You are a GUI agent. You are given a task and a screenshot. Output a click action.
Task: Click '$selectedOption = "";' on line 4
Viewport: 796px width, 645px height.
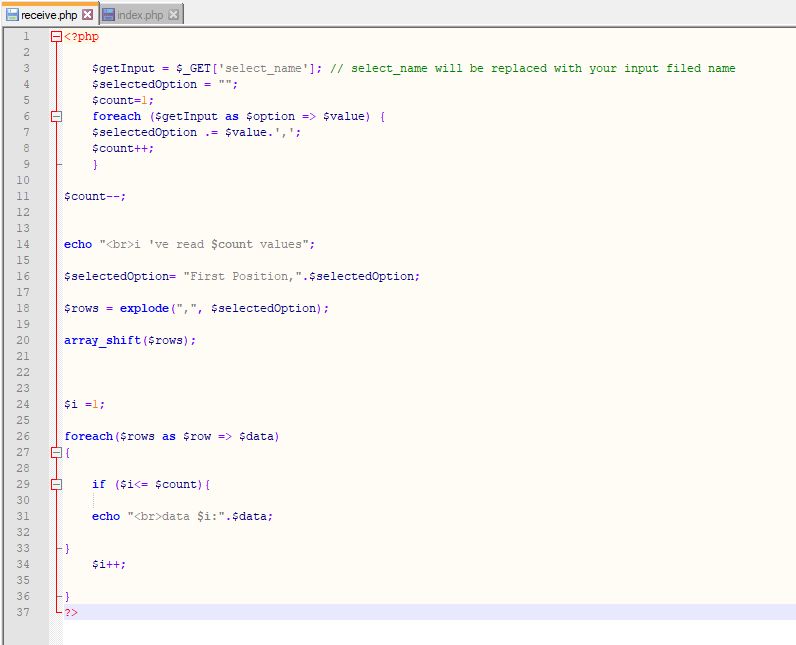click(x=165, y=84)
